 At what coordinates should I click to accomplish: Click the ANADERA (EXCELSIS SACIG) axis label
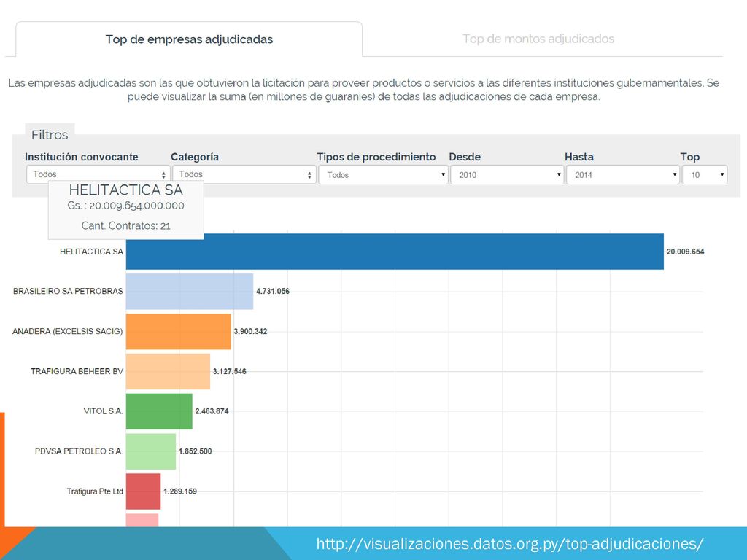68,331
